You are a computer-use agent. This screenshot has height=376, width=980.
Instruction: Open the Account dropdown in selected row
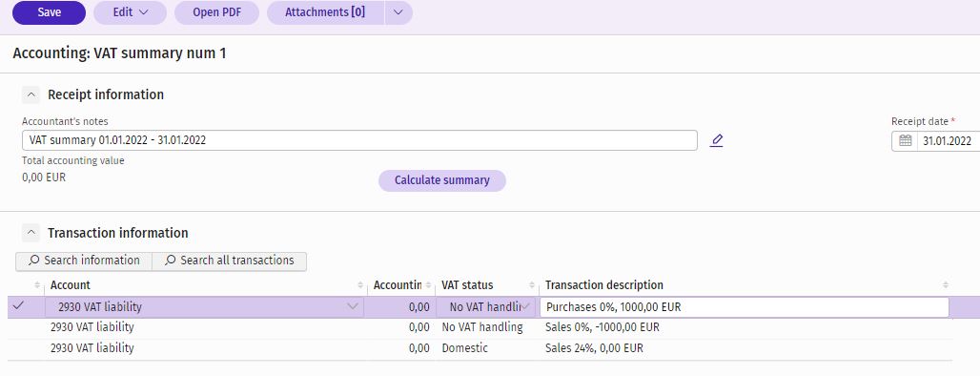click(x=353, y=306)
